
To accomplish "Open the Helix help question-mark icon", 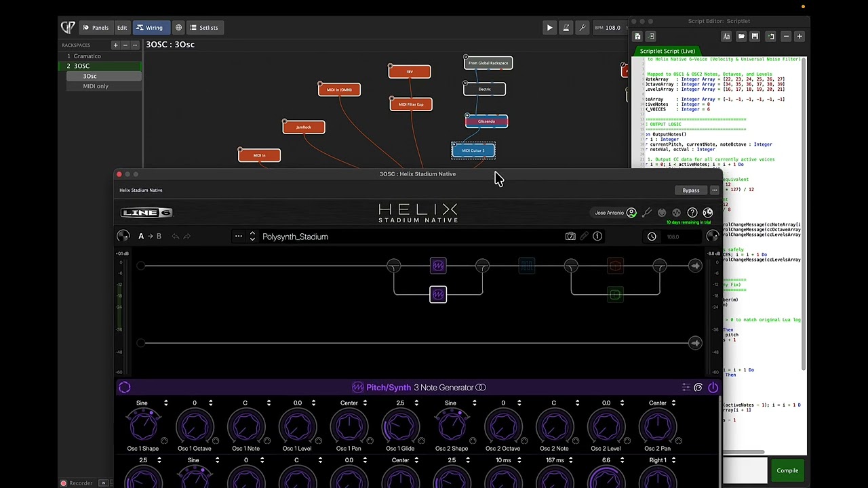I will tap(692, 213).
